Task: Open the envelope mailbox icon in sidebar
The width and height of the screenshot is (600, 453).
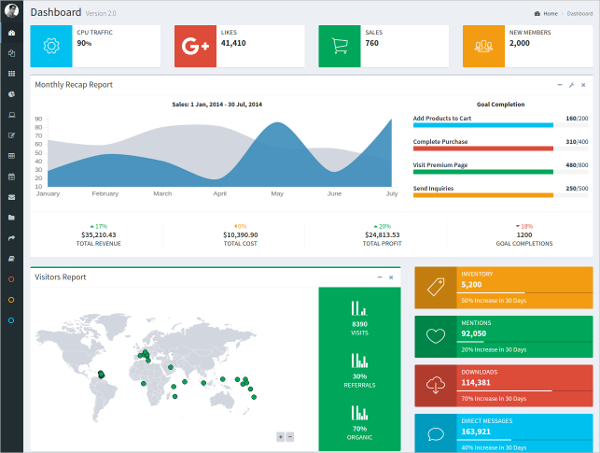Action: point(11,198)
